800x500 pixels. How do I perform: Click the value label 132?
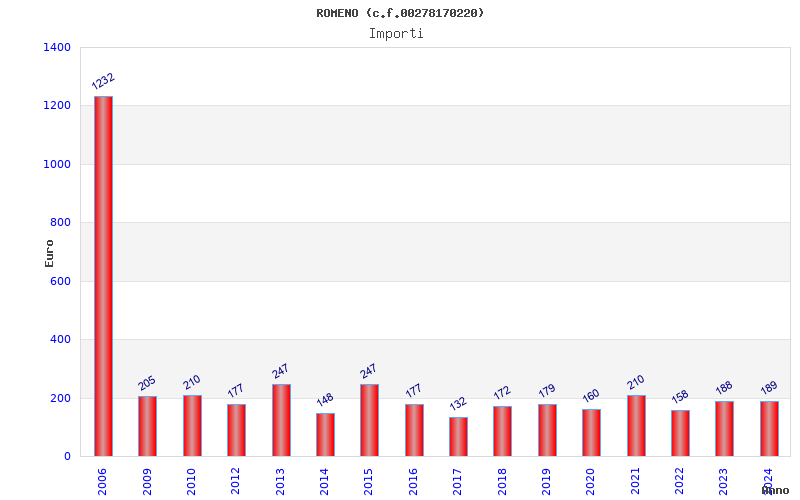click(x=458, y=404)
